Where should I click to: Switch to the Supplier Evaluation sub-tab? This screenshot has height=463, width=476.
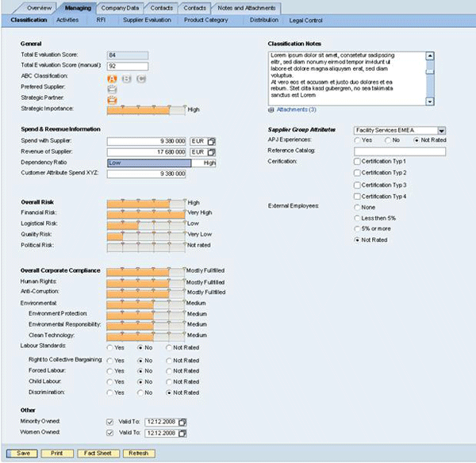(x=147, y=19)
